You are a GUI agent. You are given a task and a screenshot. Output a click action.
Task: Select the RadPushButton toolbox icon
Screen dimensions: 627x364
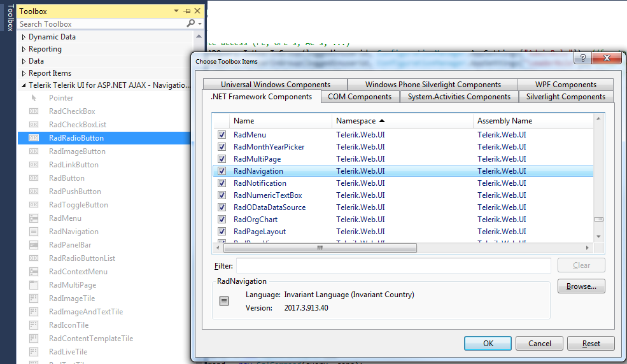click(x=34, y=192)
